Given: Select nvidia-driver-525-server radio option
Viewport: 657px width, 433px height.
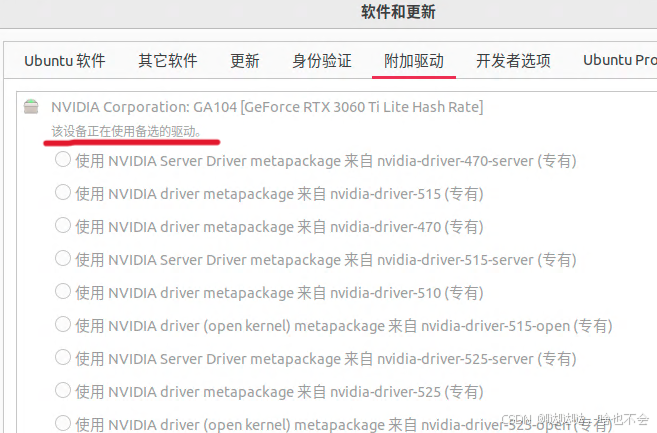Looking at the screenshot, I should [x=63, y=358].
